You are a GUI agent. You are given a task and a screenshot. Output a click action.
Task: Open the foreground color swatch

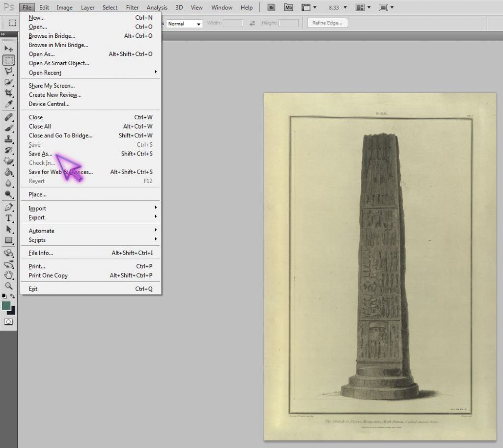coord(6,306)
